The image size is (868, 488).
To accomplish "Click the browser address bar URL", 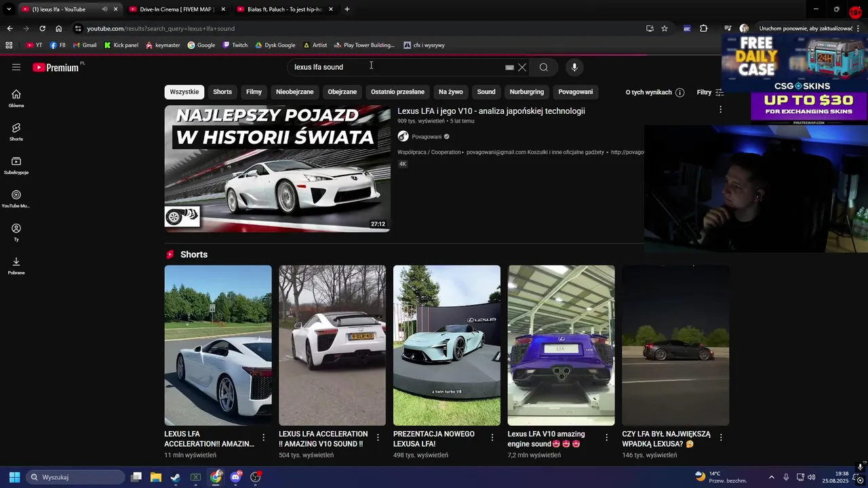I will click(161, 28).
